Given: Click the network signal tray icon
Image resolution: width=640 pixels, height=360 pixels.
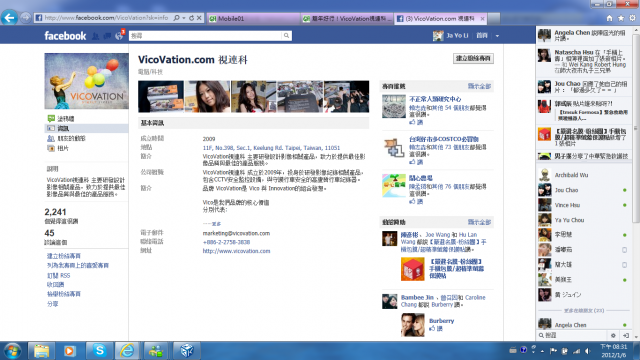Looking at the screenshot, I should (577, 351).
